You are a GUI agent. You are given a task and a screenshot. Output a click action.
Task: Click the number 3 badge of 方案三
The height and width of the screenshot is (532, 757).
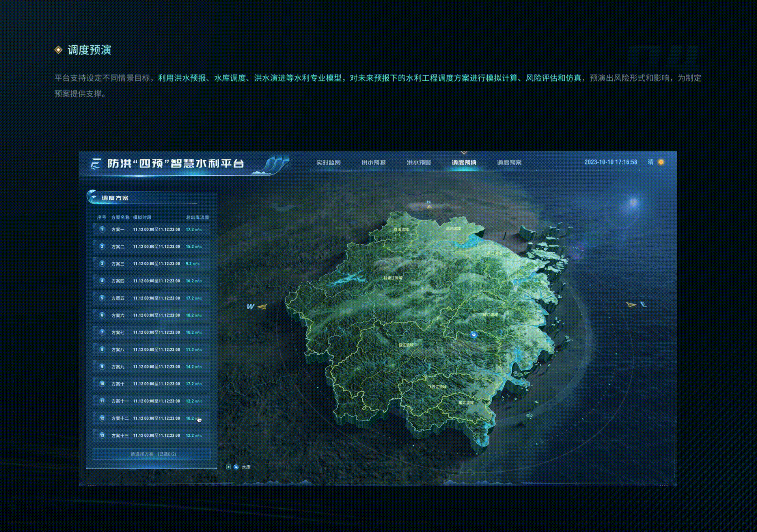[x=102, y=264]
